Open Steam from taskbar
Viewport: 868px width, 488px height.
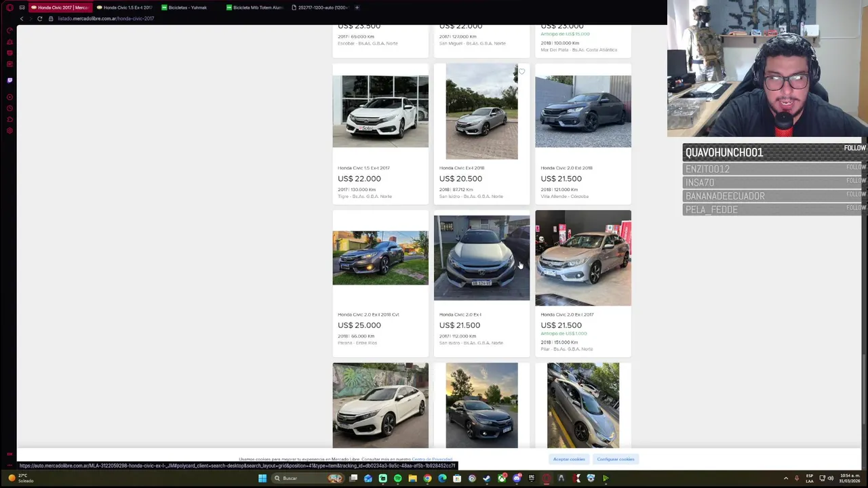(x=487, y=479)
